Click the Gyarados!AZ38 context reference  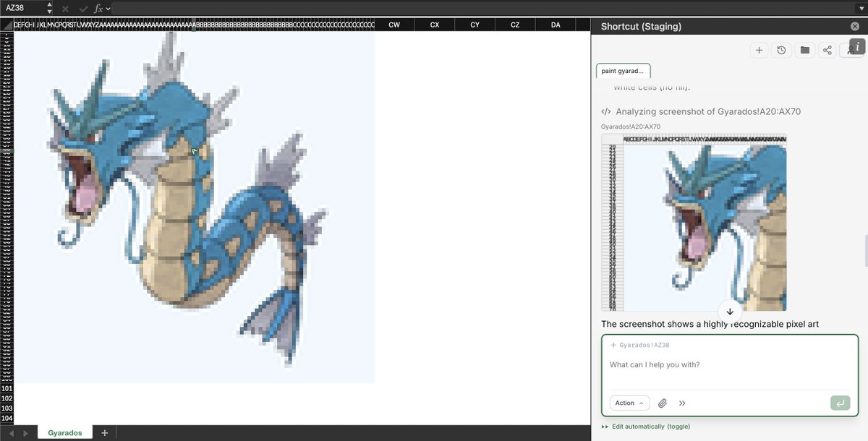pyautogui.click(x=640, y=346)
